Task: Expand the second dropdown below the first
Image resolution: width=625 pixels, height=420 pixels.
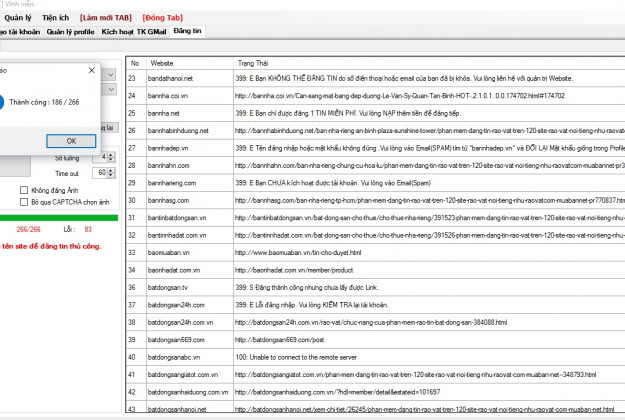Action: click(x=109, y=89)
